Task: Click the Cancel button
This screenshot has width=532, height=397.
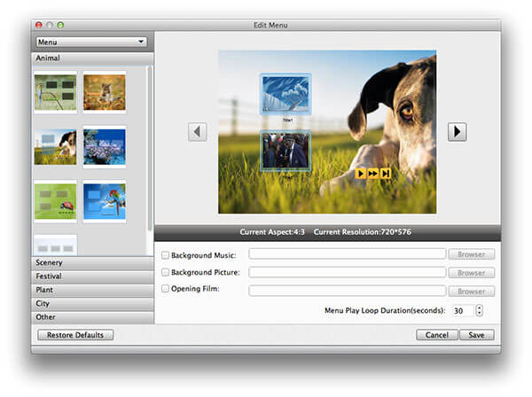Action: point(437,335)
